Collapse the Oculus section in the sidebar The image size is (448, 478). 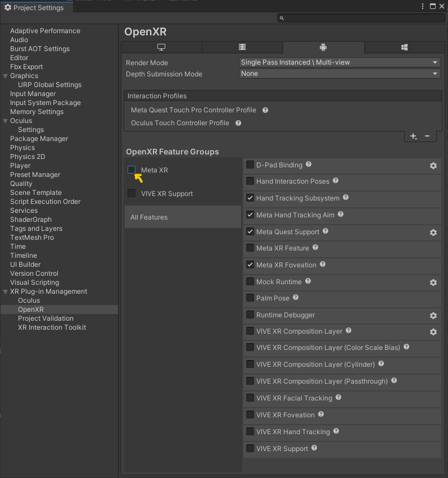click(x=4, y=121)
